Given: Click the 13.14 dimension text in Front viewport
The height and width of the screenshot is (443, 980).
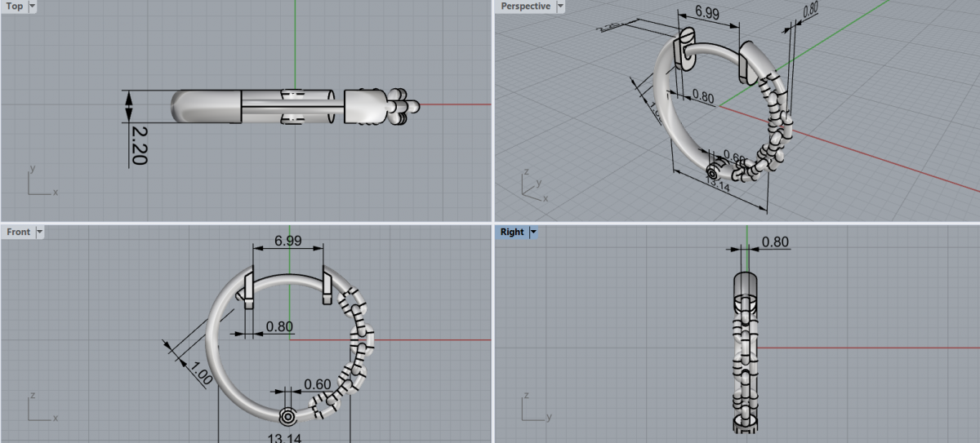Looking at the screenshot, I should click(284, 438).
